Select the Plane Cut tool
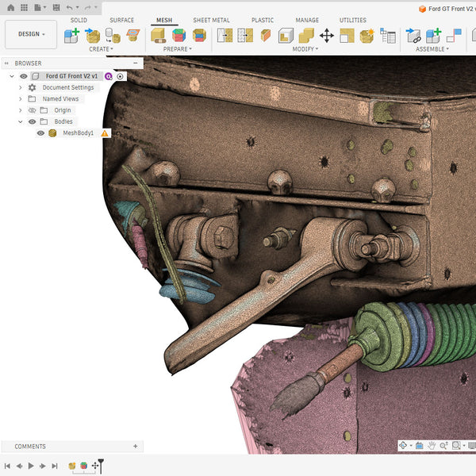476x476 pixels. pos(266,36)
